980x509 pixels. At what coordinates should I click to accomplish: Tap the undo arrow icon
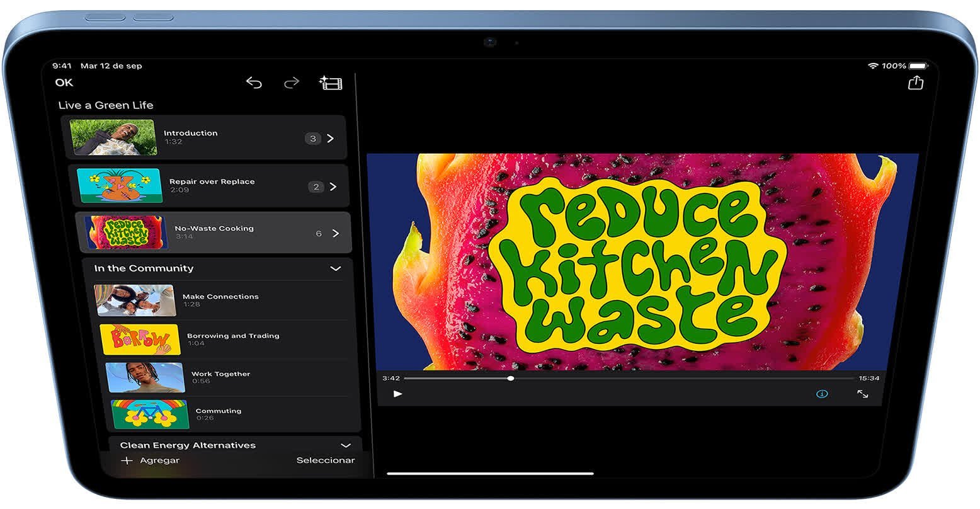(x=254, y=83)
